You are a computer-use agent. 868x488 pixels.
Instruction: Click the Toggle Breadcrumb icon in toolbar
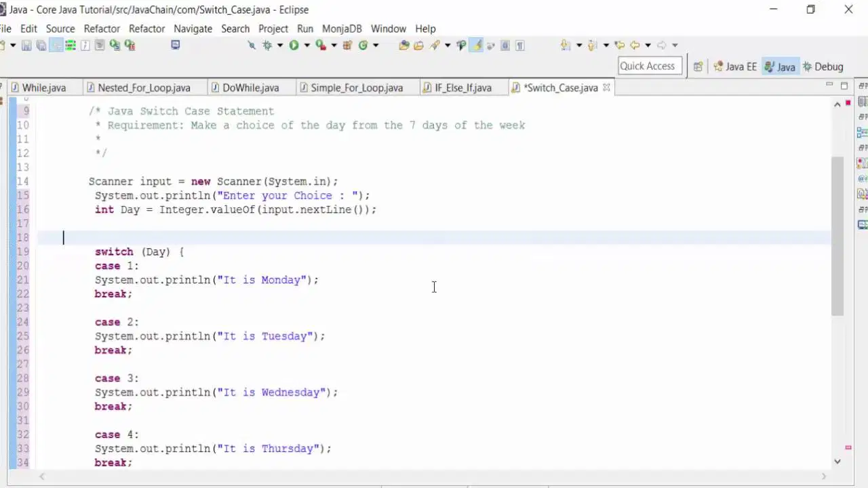click(56, 45)
